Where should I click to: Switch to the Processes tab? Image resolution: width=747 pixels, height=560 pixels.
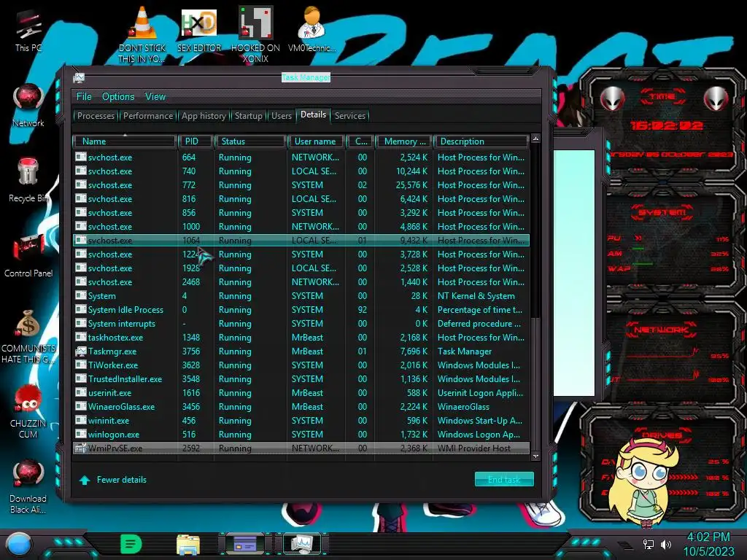[x=96, y=116]
